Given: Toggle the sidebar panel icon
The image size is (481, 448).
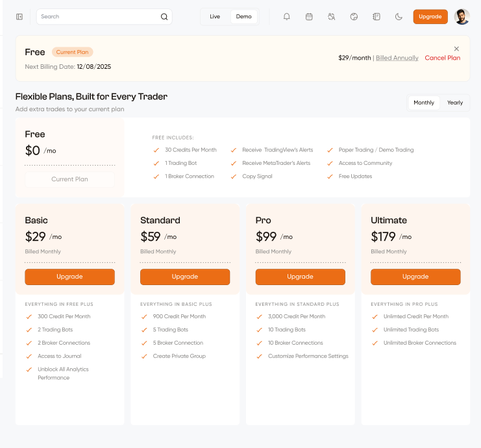Looking at the screenshot, I should (19, 17).
